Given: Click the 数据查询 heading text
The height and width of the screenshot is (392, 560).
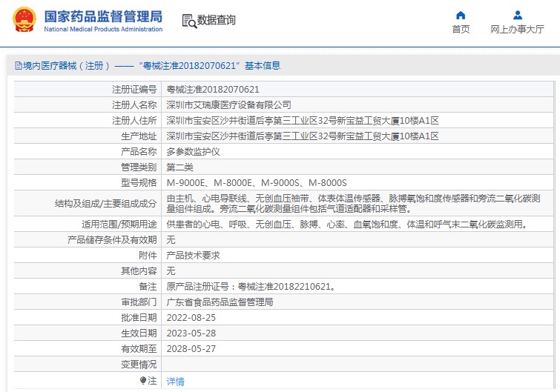Looking at the screenshot, I should (x=217, y=20).
